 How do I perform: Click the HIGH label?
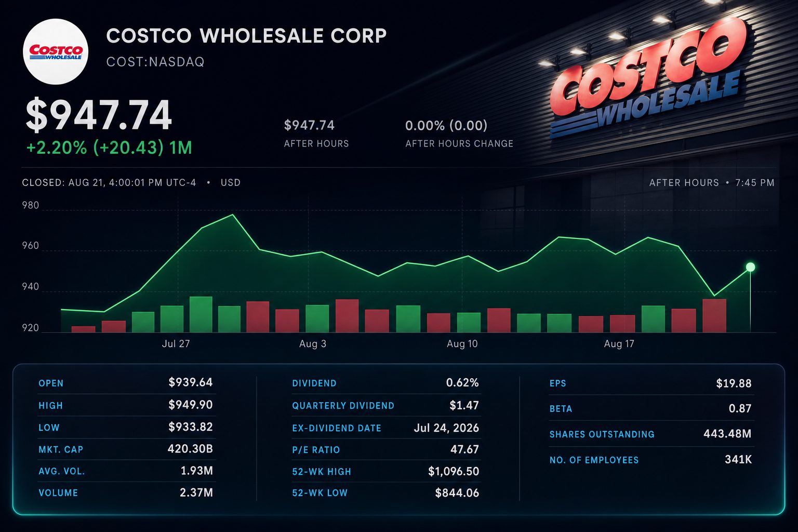[x=50, y=406]
